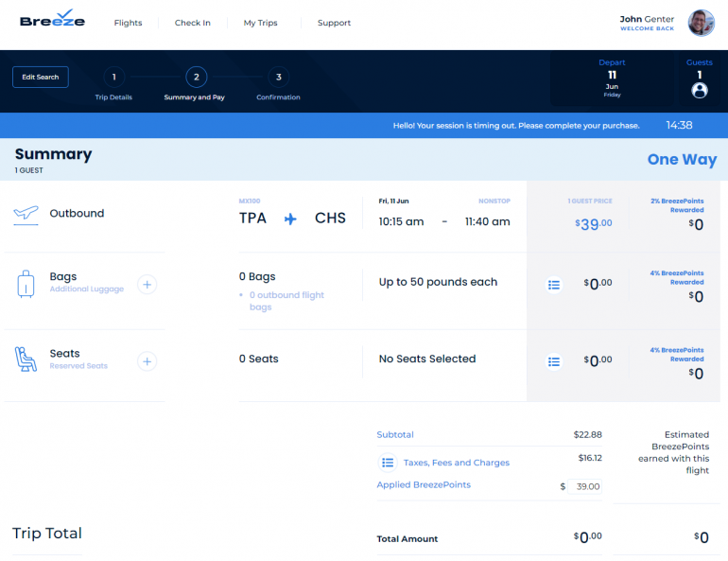
Task: Open the Seats price breakdown list icon
Action: click(554, 360)
